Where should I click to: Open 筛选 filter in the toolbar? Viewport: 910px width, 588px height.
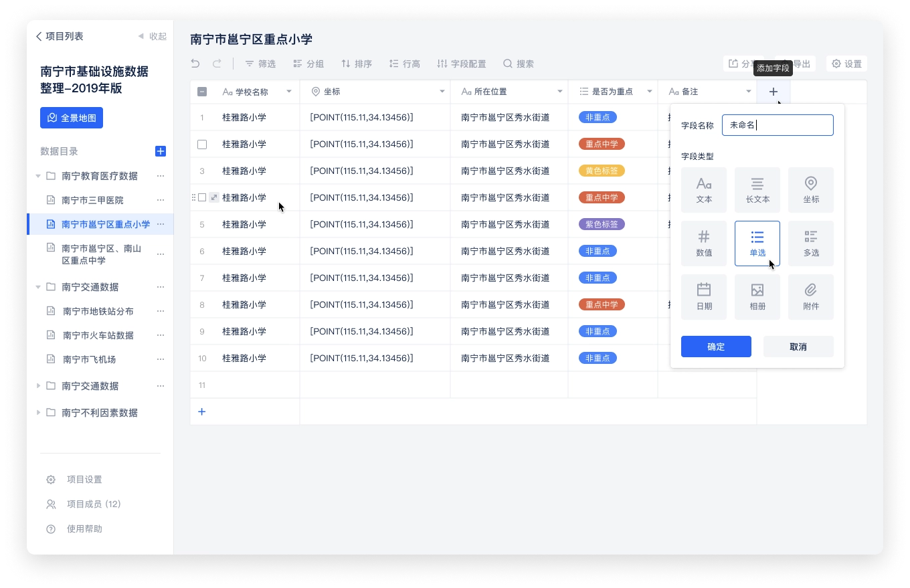tap(260, 64)
